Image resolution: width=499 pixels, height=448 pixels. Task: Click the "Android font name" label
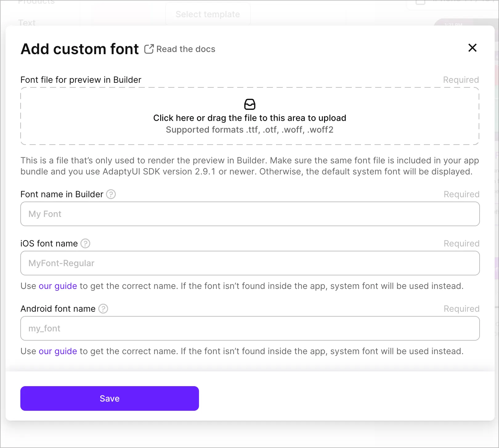(x=58, y=309)
